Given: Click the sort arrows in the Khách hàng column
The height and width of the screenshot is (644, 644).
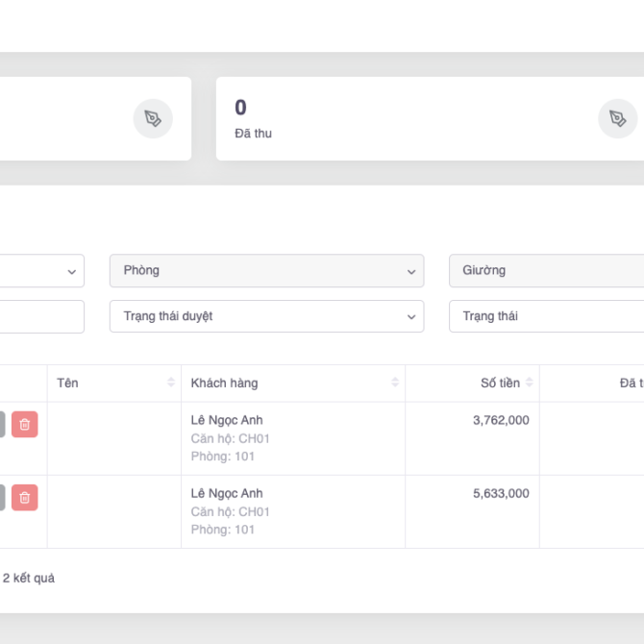Looking at the screenshot, I should click(x=395, y=383).
